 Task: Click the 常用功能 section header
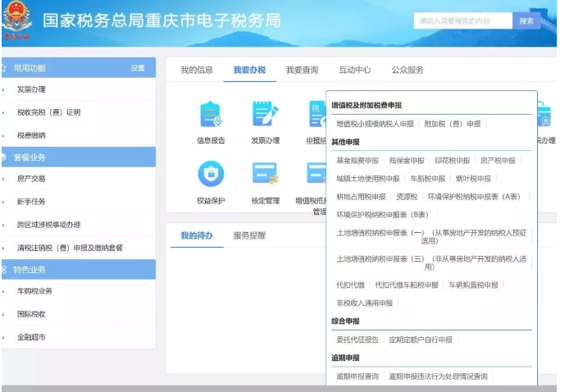click(x=79, y=68)
